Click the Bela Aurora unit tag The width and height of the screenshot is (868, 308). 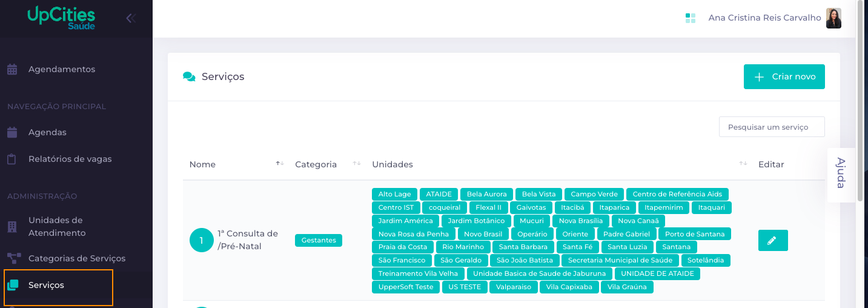point(487,194)
